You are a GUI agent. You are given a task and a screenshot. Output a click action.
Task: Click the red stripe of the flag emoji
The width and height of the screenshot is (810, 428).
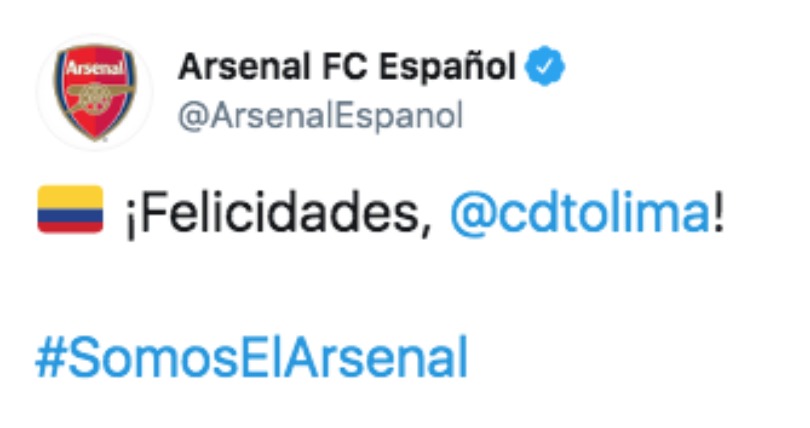point(70,226)
